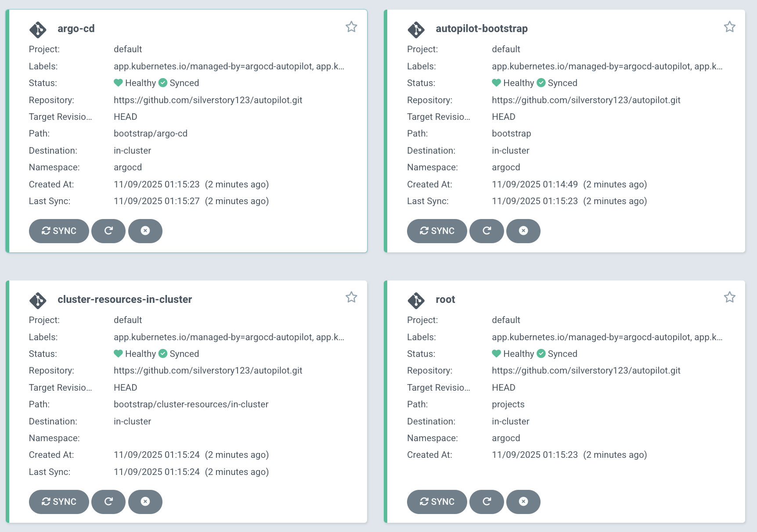Click root Destination in-cluster value
The width and height of the screenshot is (757, 532).
(511, 421)
